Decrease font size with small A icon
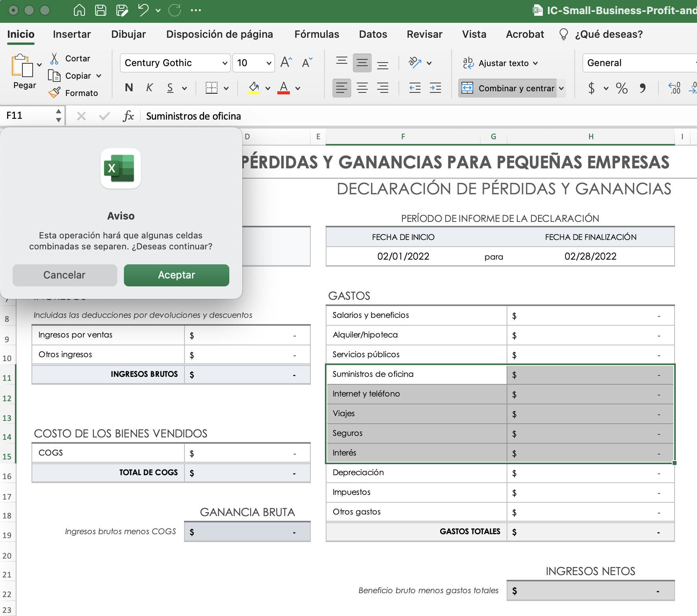Viewport: 697px width, 616px height. [307, 63]
